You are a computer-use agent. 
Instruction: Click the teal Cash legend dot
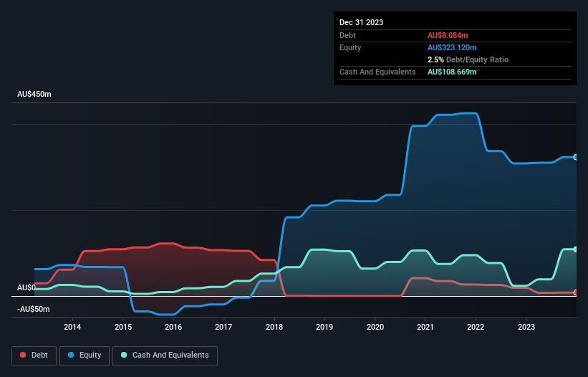(124, 355)
